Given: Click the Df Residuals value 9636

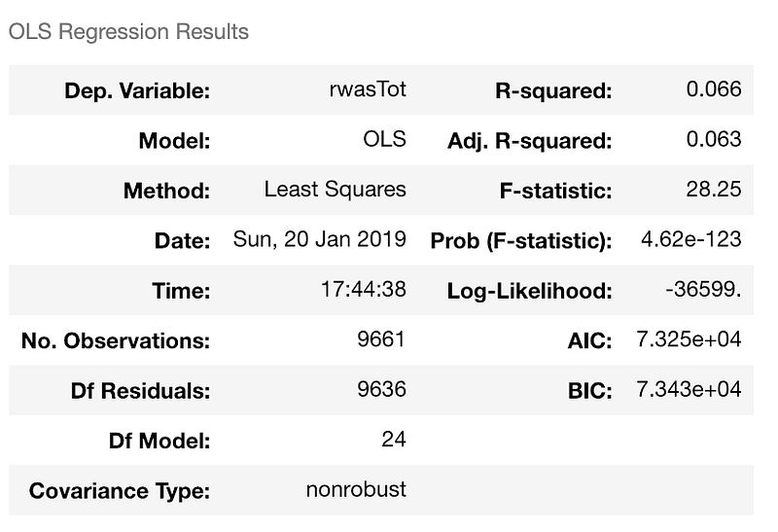Looking at the screenshot, I should pyautogui.click(x=382, y=390).
